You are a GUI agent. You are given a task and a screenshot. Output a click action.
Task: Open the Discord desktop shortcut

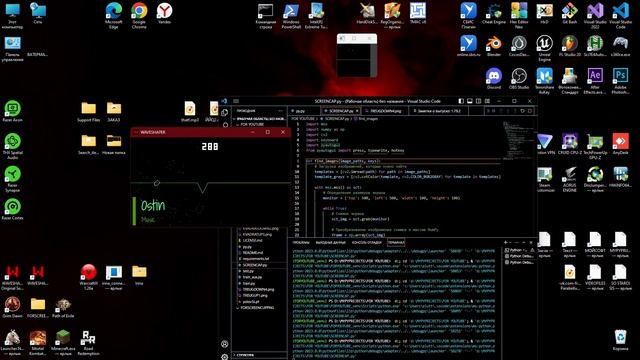(493, 78)
